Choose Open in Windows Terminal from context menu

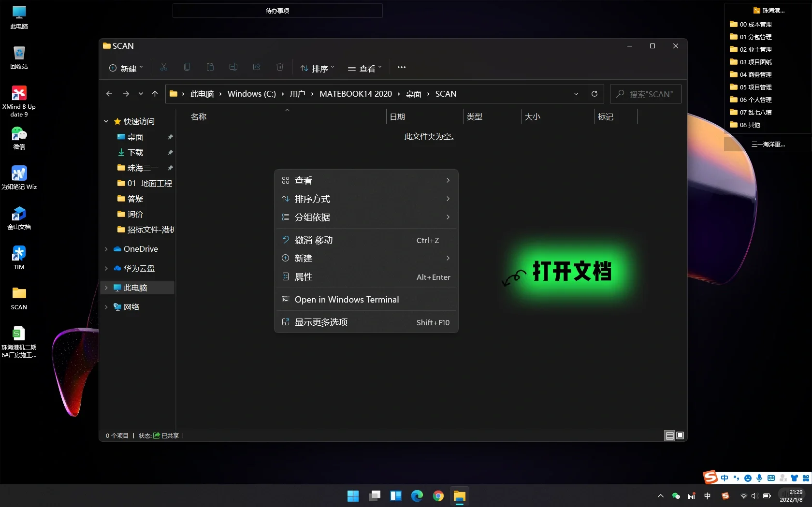pyautogui.click(x=346, y=300)
